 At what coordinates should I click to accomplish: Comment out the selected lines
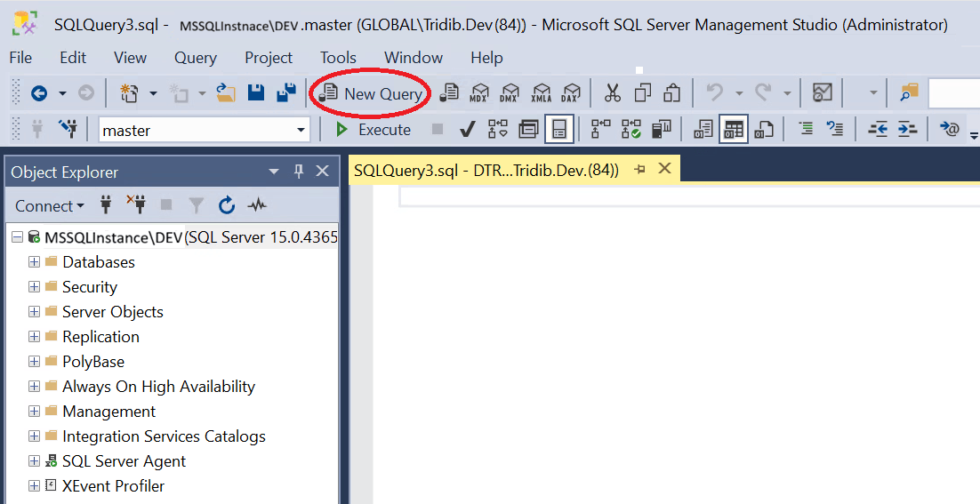coord(806,129)
